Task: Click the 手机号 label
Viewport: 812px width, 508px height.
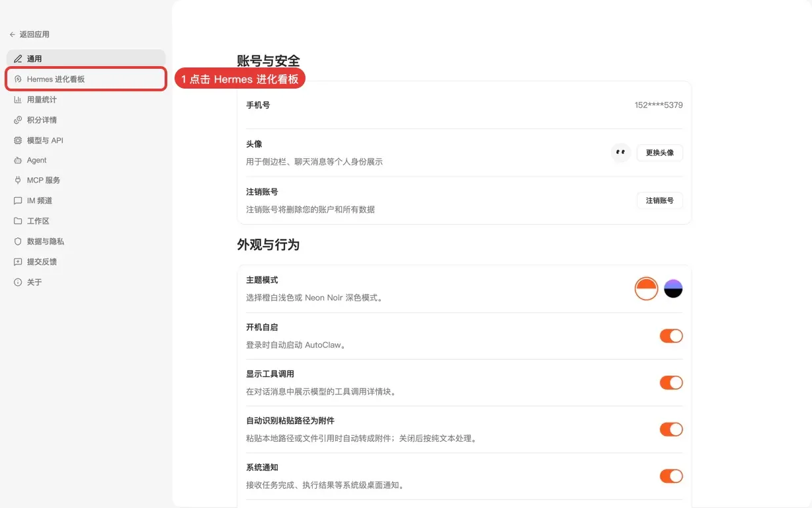Action: click(258, 105)
